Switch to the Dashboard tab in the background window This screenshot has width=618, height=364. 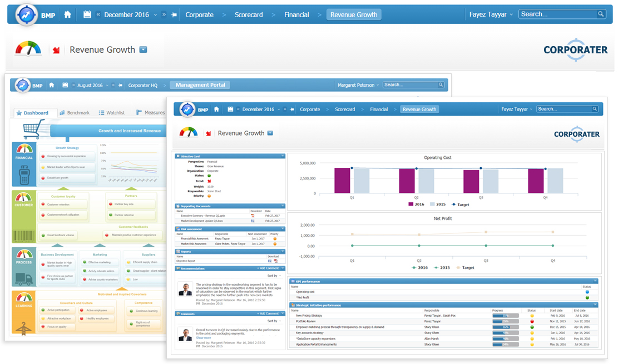point(34,112)
